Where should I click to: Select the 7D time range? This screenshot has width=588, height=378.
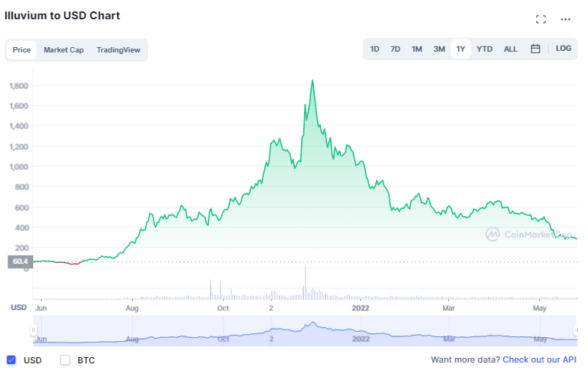(395, 49)
